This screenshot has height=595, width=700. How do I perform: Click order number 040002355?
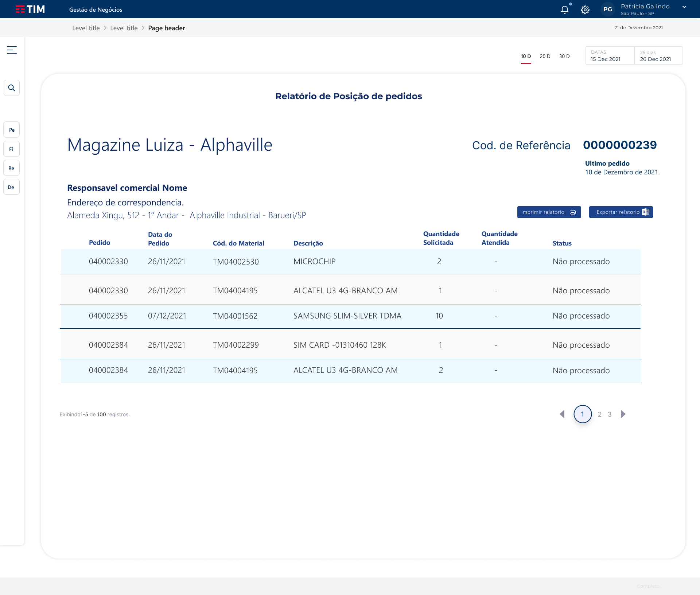point(108,316)
